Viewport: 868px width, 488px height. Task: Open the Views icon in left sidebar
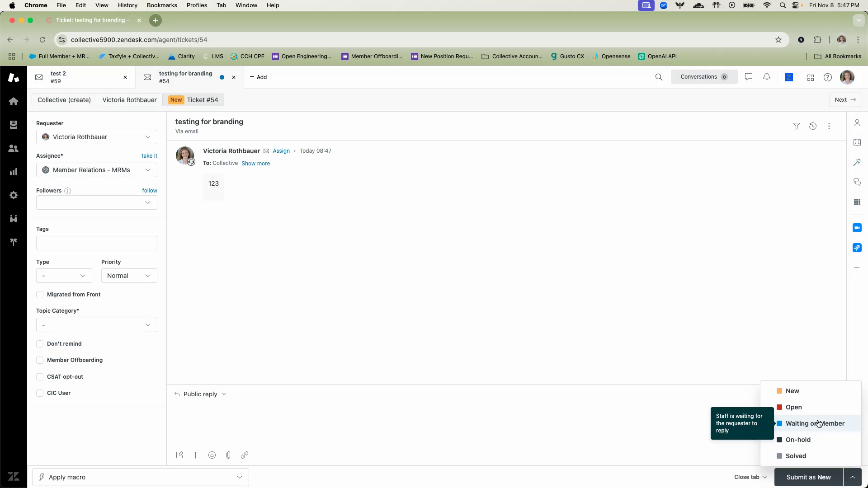tap(14, 125)
